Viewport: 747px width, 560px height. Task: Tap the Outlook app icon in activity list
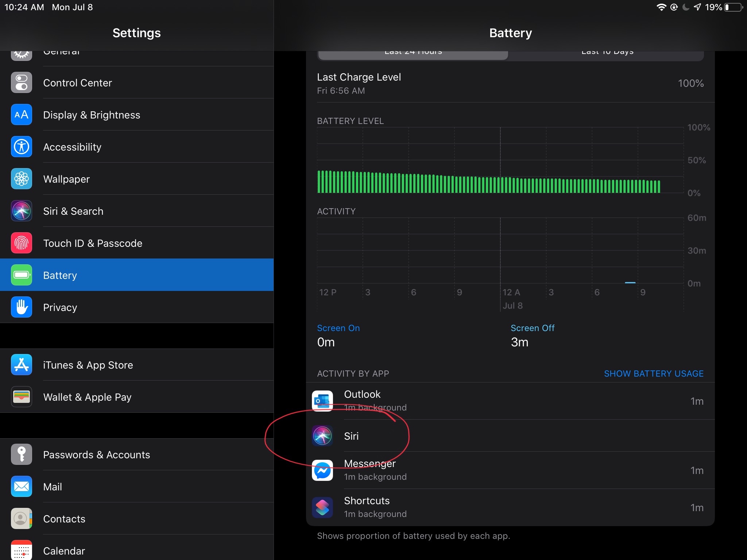tap(322, 401)
